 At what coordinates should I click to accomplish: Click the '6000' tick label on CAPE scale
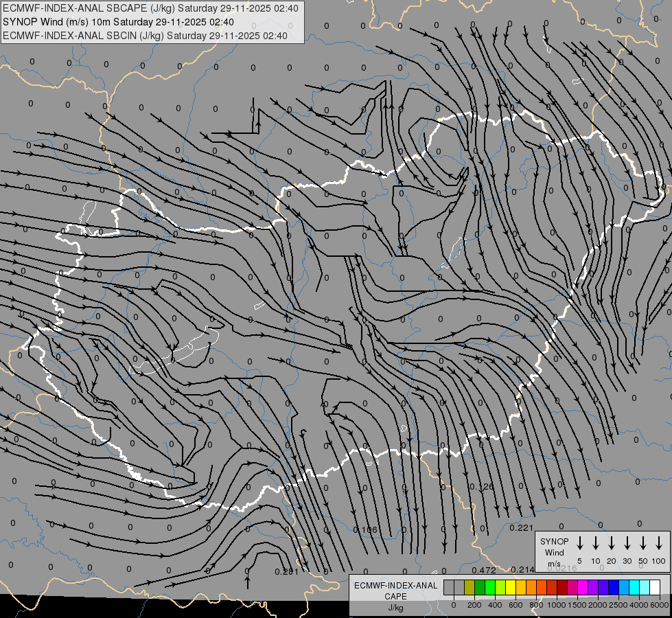[660, 605]
